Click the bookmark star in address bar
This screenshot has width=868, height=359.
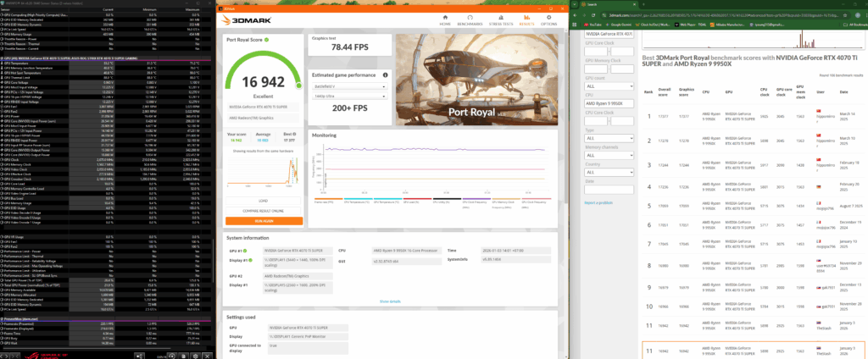pyautogui.click(x=845, y=15)
